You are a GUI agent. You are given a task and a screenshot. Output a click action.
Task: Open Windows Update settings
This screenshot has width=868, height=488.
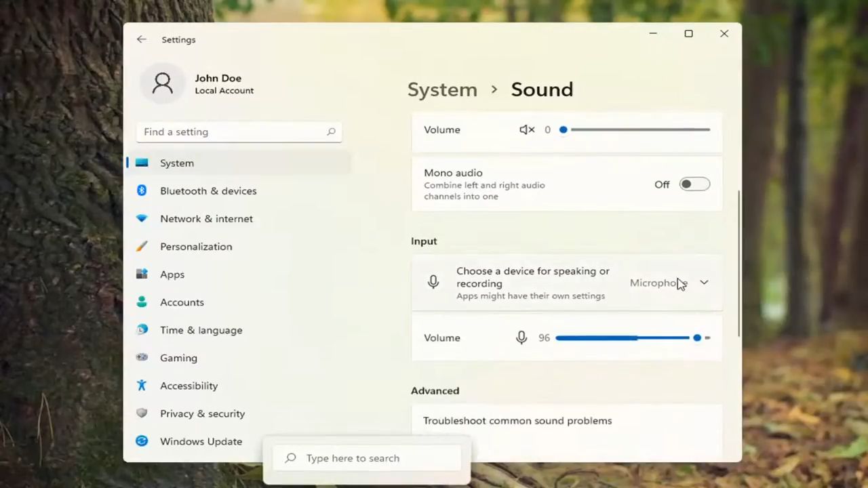point(201,441)
